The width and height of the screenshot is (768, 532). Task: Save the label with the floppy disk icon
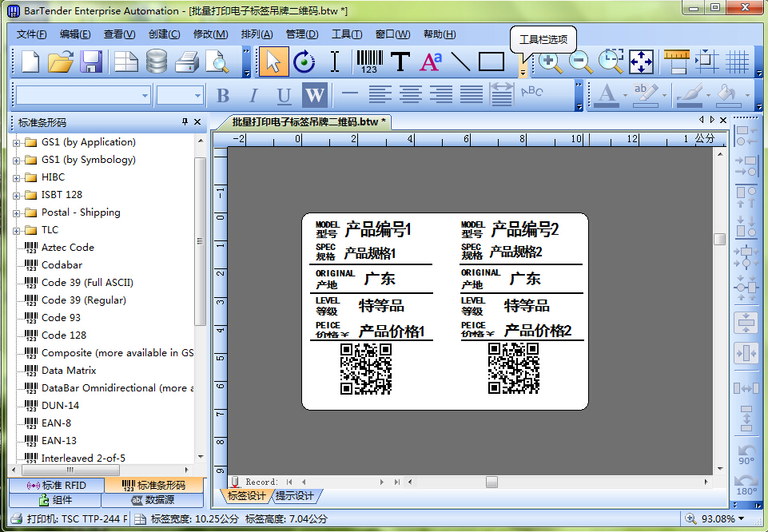[x=91, y=62]
